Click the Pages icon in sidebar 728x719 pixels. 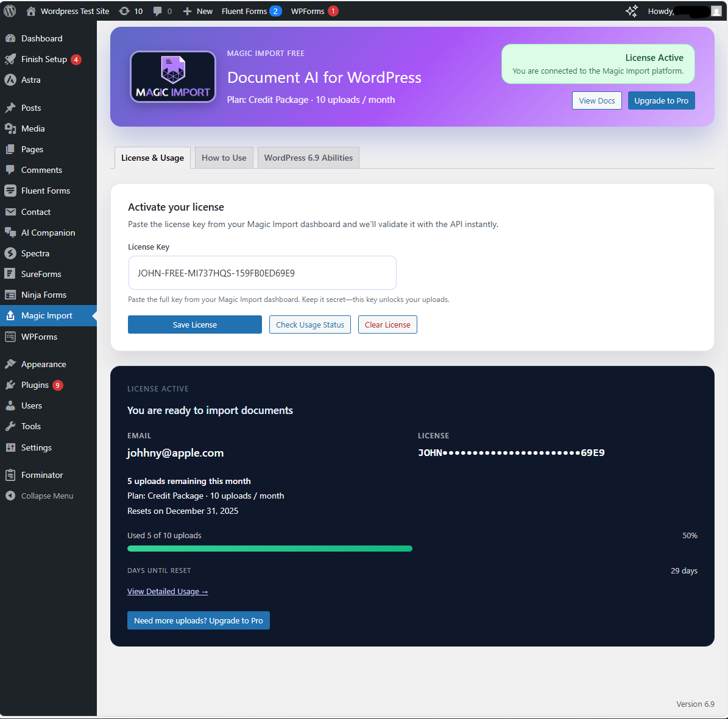pos(10,149)
